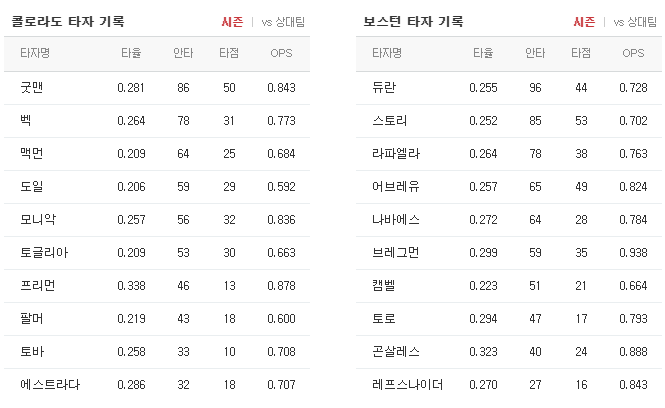Switch to vs 상대팀 in 콜로라도 table

[283, 22]
